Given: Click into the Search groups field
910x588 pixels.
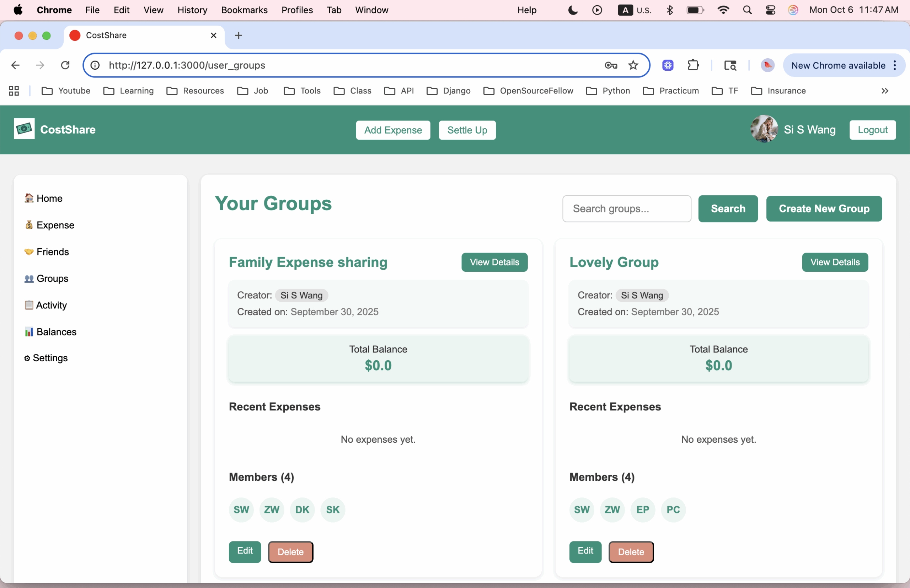Looking at the screenshot, I should (x=627, y=209).
